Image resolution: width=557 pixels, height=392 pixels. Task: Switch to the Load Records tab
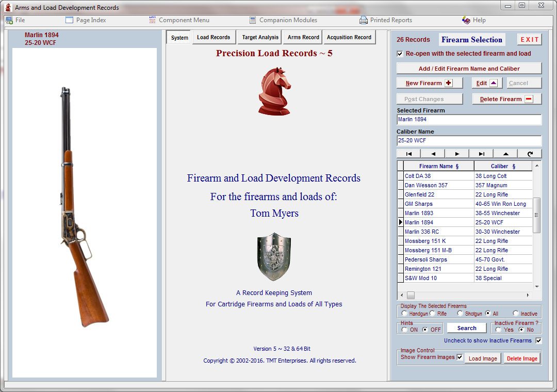tap(214, 37)
